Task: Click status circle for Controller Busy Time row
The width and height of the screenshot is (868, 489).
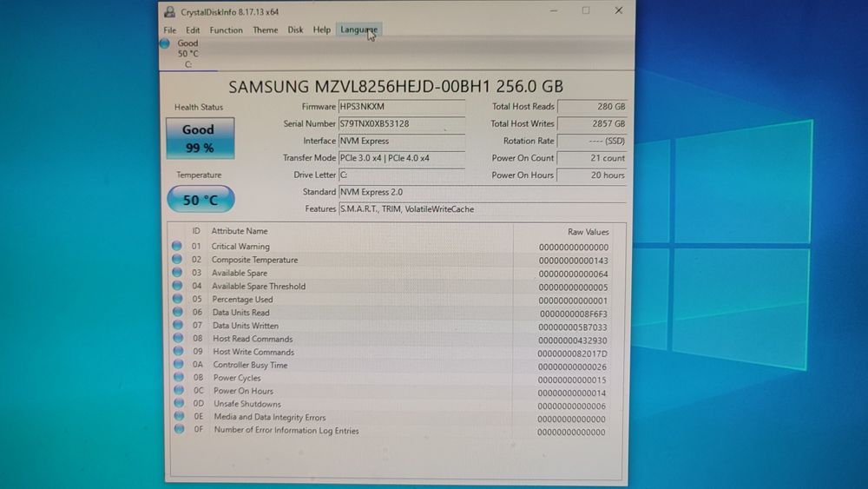Action: pos(178,364)
